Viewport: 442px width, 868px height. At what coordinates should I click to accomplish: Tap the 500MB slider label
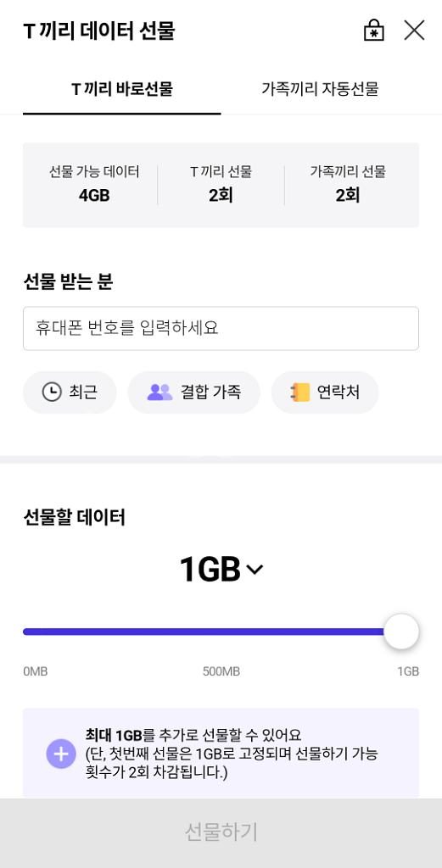click(x=221, y=671)
